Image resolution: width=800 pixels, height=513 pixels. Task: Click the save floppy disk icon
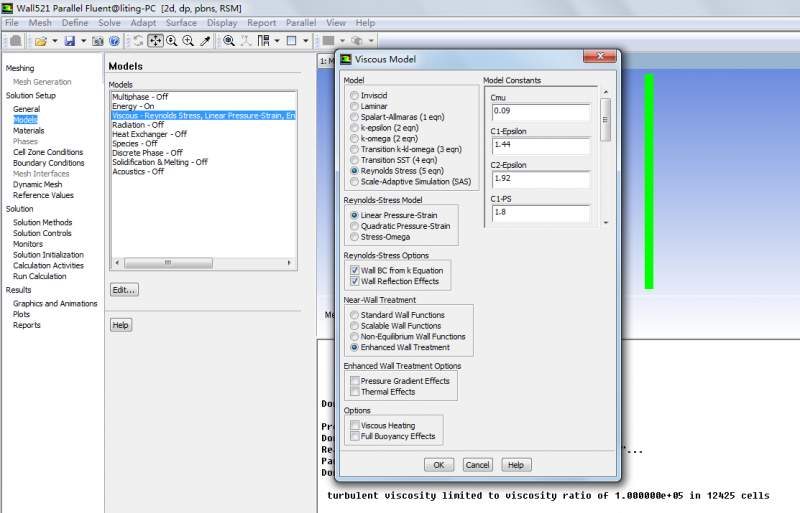(70, 41)
